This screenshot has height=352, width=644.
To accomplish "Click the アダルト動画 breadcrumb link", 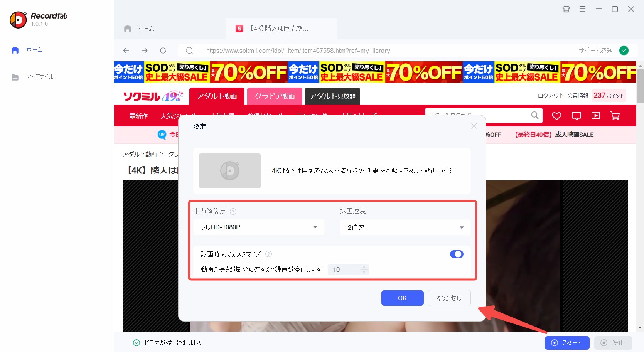I will tap(140, 154).
